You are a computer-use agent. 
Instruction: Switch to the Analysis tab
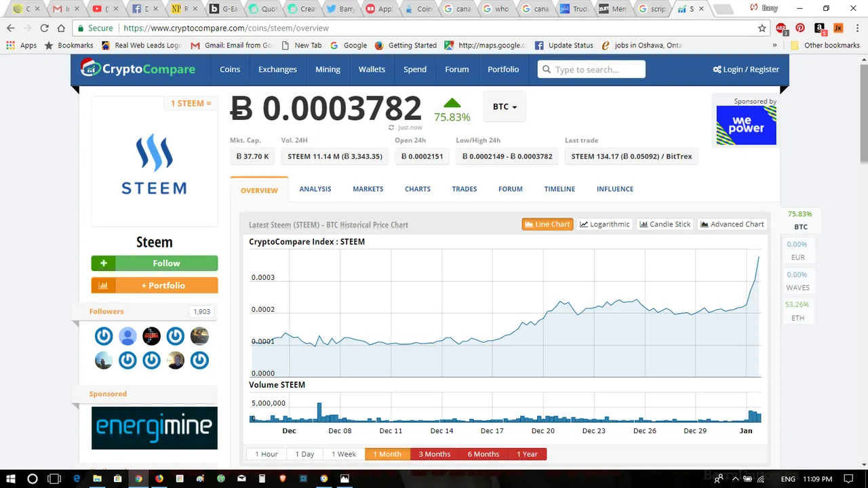[315, 189]
